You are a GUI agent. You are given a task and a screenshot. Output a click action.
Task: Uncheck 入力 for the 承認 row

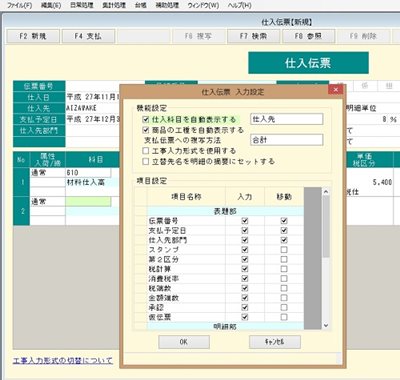point(245,308)
